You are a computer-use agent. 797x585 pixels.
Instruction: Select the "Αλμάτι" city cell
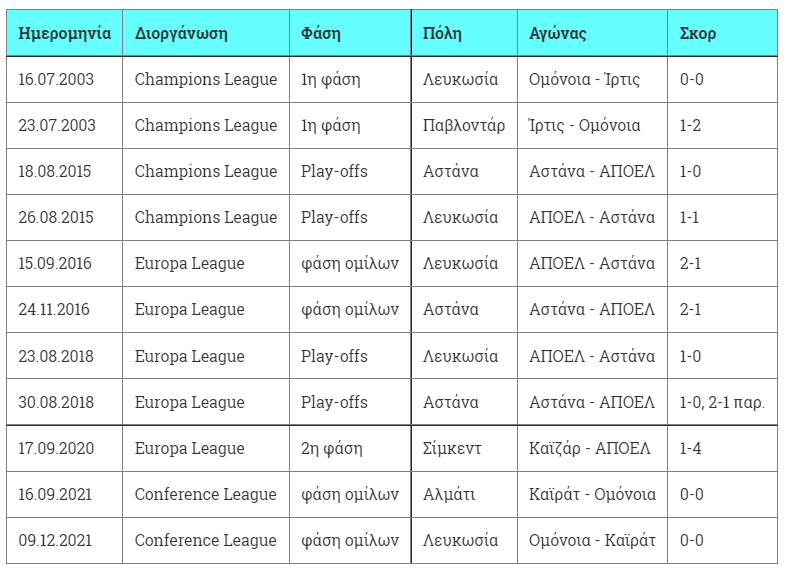click(x=449, y=494)
